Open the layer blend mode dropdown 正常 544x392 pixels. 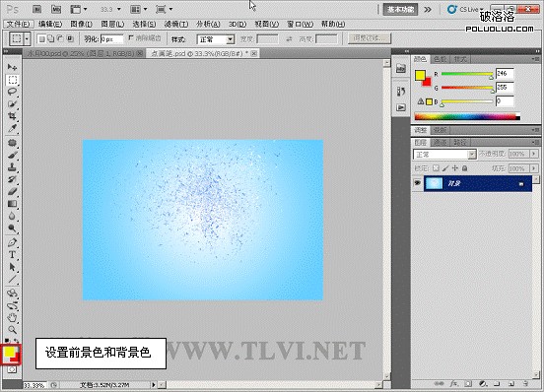point(444,155)
